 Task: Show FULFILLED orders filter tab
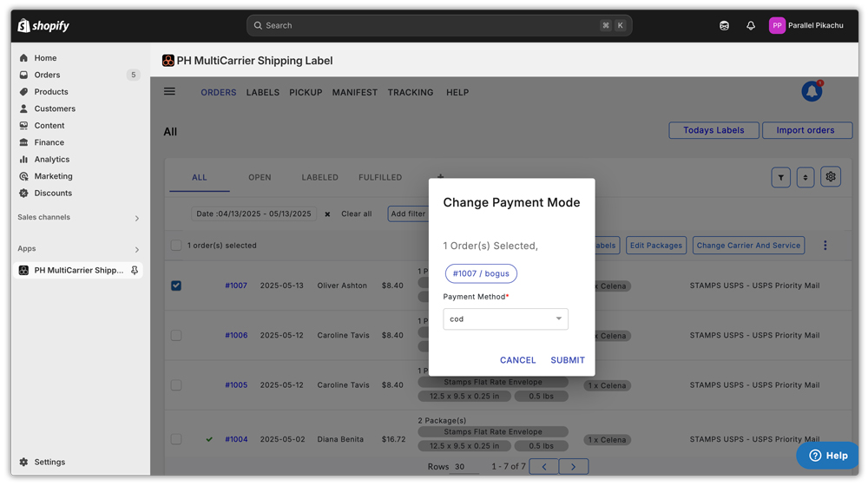(x=380, y=178)
